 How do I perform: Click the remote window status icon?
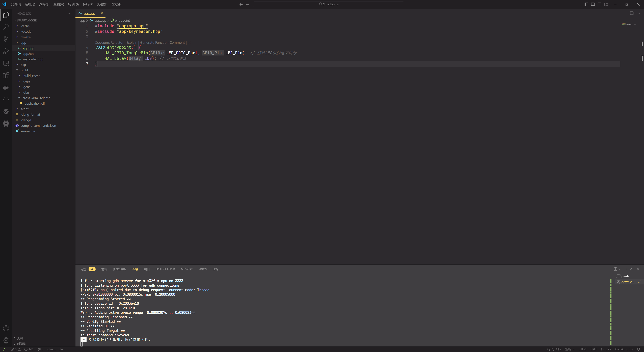[x=4, y=349]
